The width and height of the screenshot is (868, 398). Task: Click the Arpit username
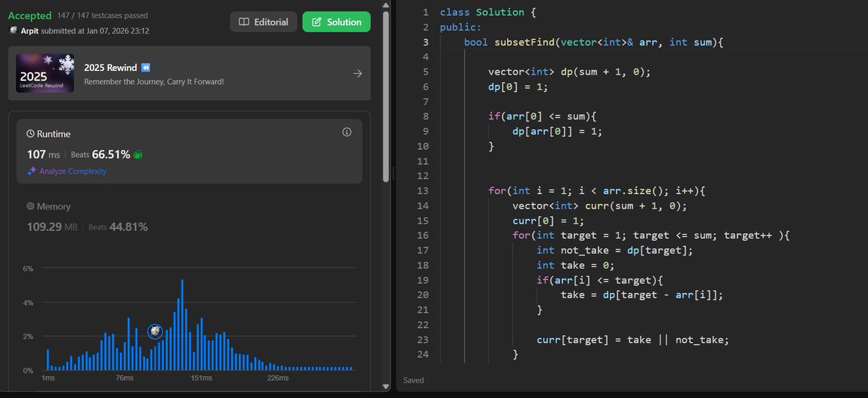click(x=30, y=31)
